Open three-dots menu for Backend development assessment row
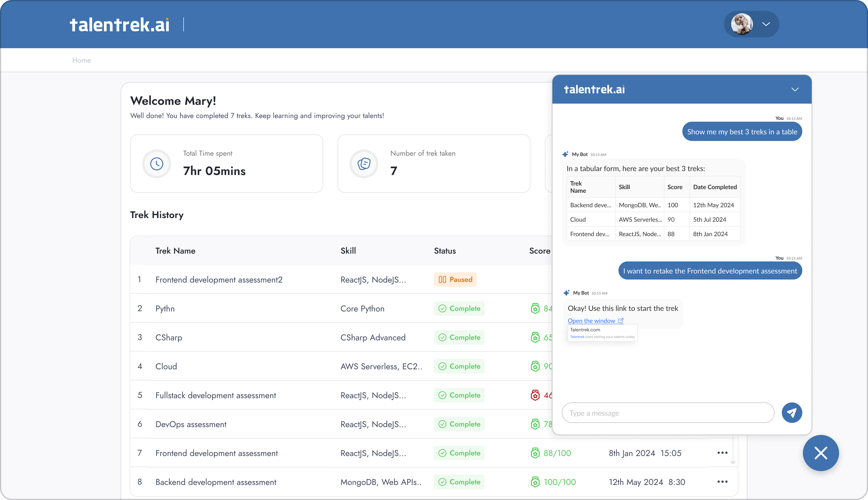 click(x=722, y=481)
